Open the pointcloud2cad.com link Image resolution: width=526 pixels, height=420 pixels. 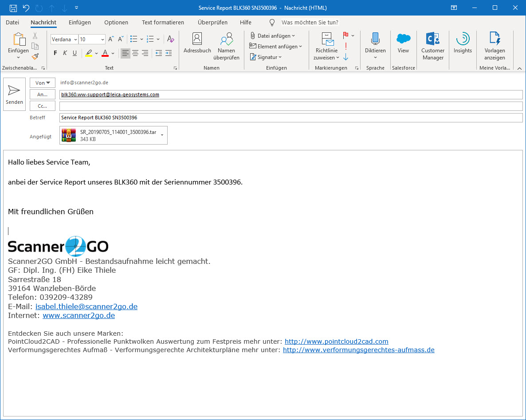tap(337, 341)
